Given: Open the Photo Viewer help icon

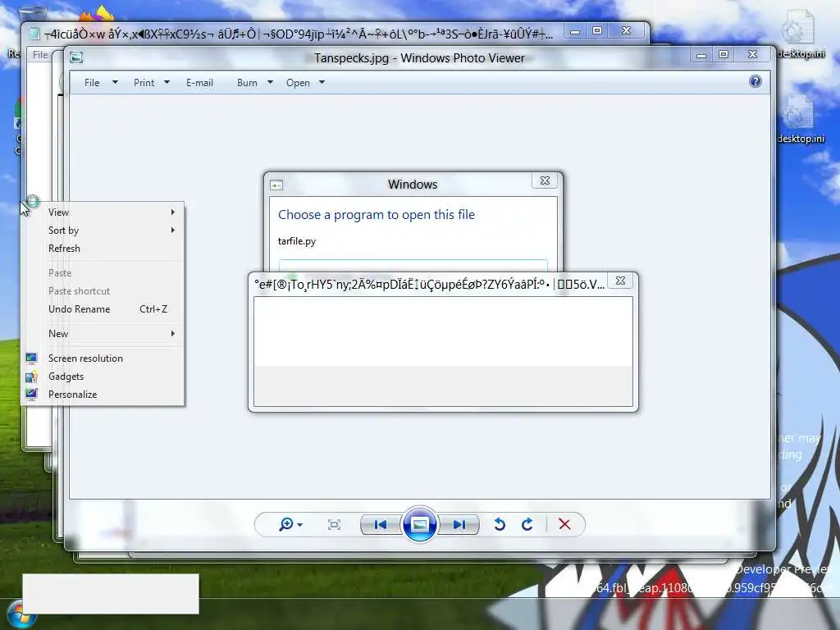Looking at the screenshot, I should (755, 81).
